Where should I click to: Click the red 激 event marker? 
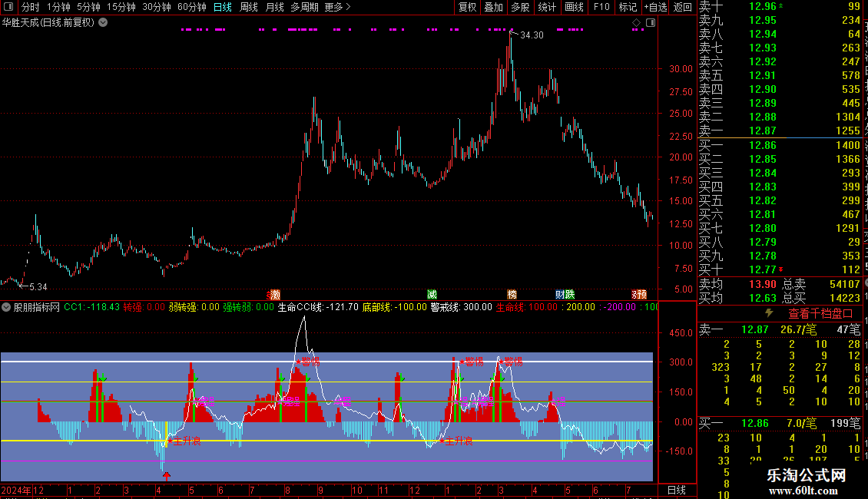(274, 295)
